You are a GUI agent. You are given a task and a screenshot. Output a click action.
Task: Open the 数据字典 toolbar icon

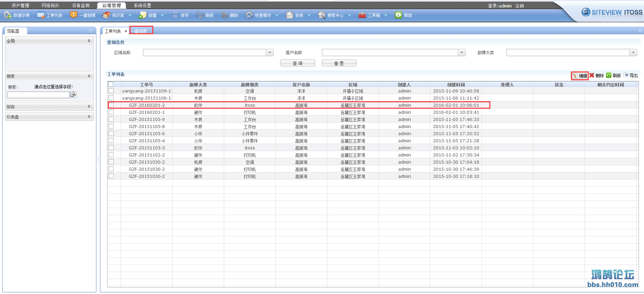tap(8, 15)
